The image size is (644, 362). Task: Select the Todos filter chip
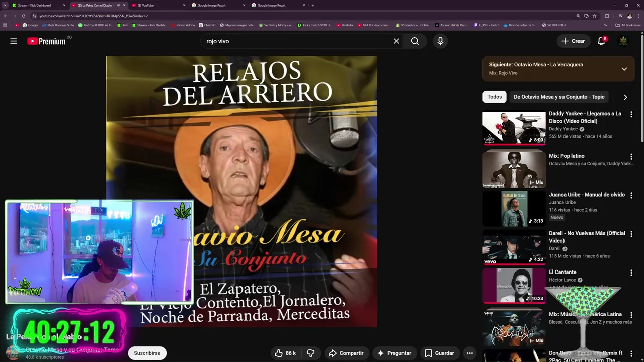[495, 97]
